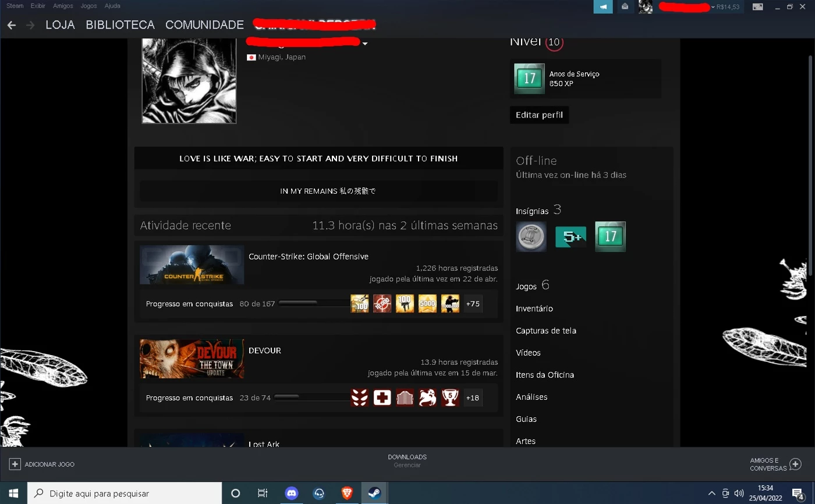Launch Discord from the taskbar
The image size is (815, 504).
[291, 493]
